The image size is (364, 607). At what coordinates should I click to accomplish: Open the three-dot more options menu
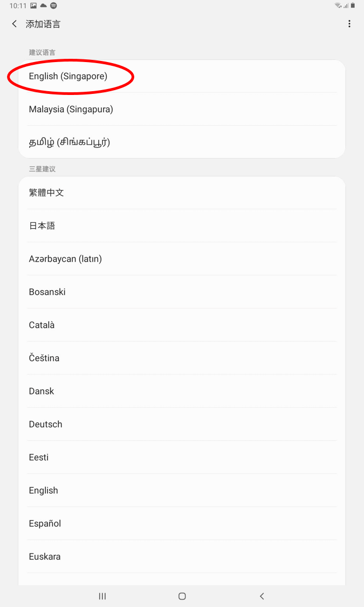click(349, 24)
